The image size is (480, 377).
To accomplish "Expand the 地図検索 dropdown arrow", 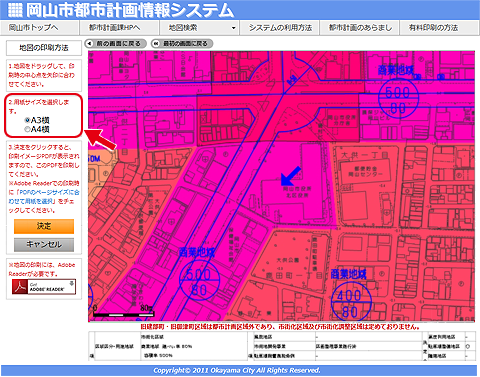I will point(233,28).
